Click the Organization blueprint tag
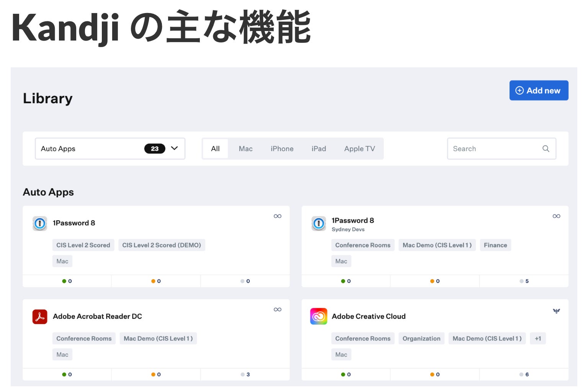 (x=421, y=338)
